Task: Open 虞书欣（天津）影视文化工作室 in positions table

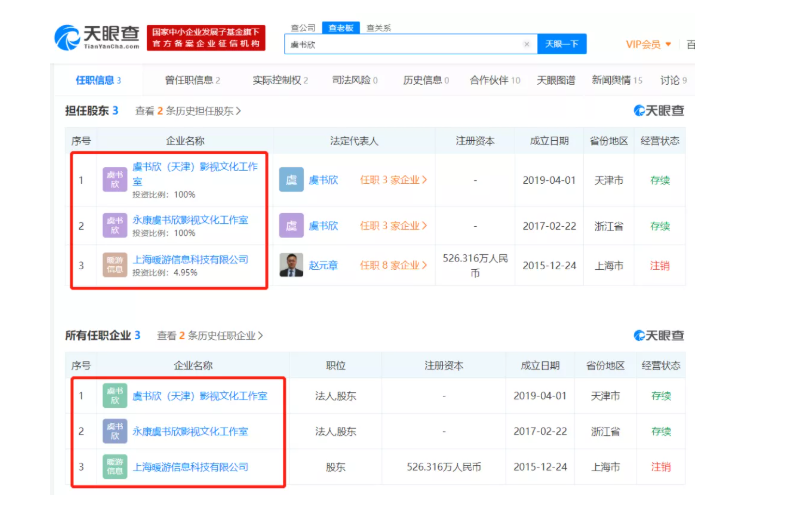Action: 200,396
